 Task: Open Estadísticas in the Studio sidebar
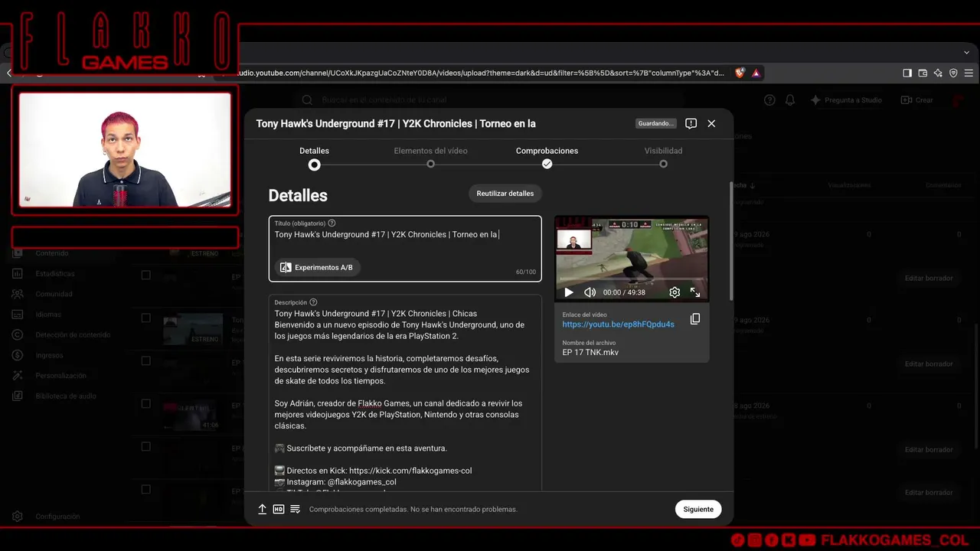55,273
